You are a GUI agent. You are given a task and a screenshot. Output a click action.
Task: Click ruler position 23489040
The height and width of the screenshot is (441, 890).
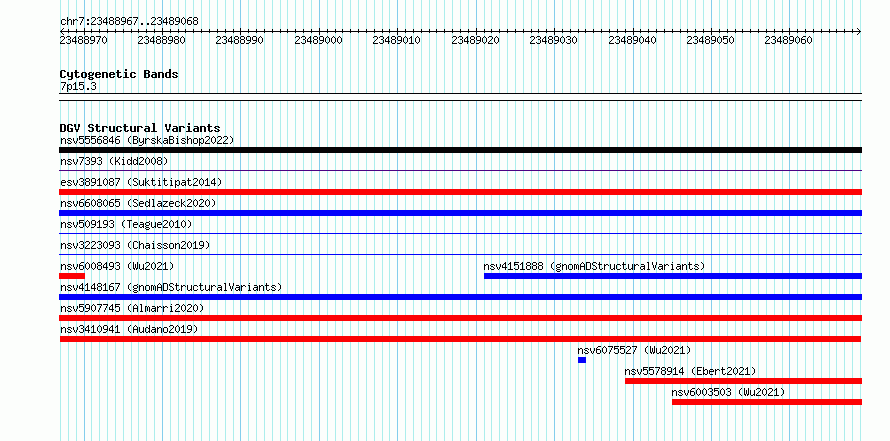(x=632, y=40)
